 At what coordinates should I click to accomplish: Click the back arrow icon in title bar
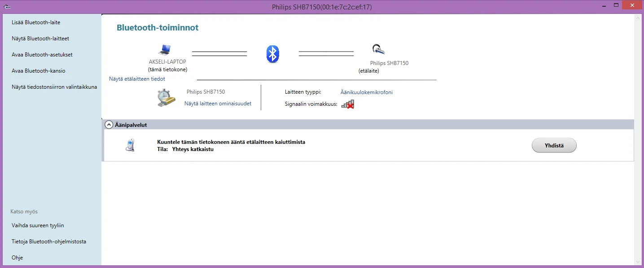pos(7,7)
